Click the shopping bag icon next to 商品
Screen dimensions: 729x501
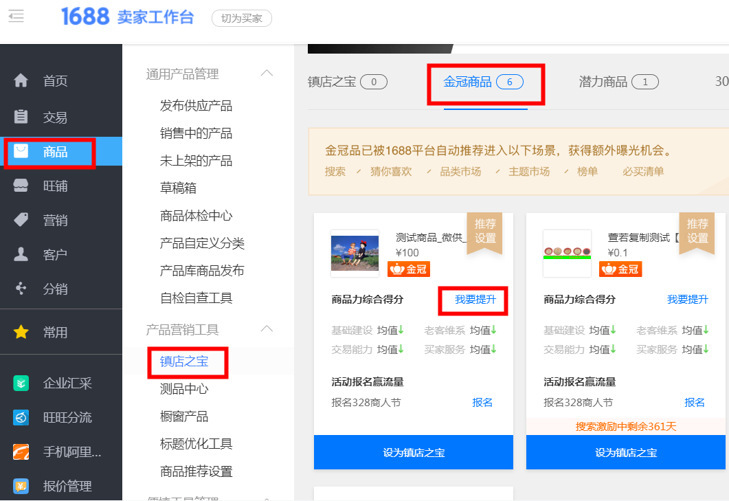point(21,151)
